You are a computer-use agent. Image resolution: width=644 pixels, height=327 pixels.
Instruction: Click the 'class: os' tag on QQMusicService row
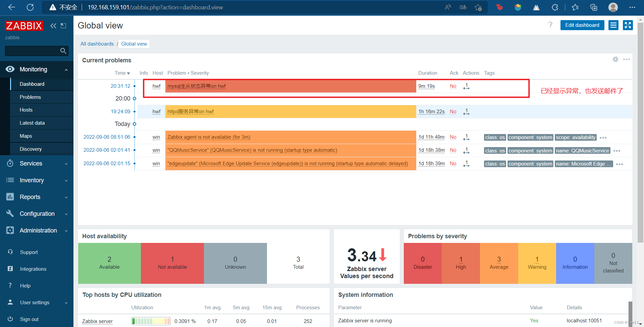click(495, 151)
